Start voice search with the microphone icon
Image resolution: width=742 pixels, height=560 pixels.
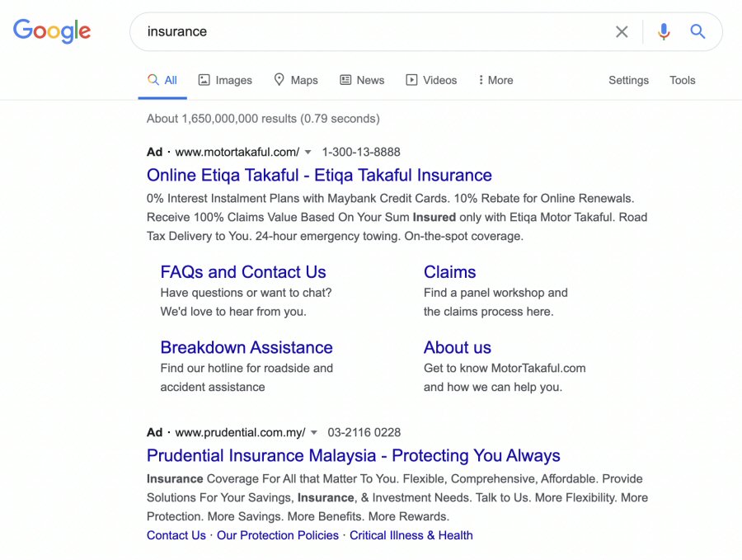664,31
